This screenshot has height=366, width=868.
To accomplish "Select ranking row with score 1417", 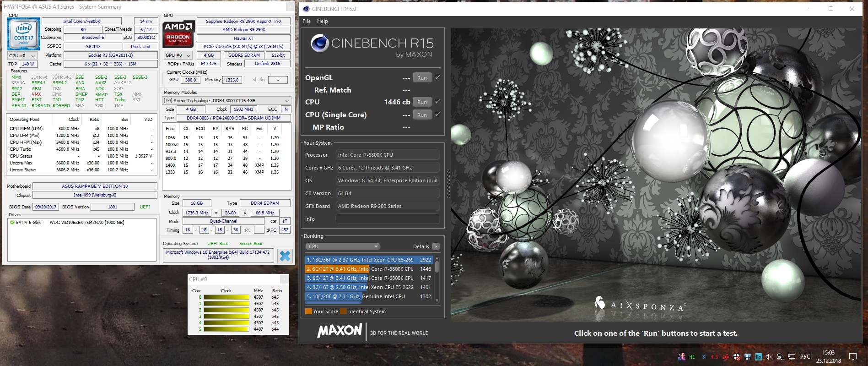I will (369, 278).
